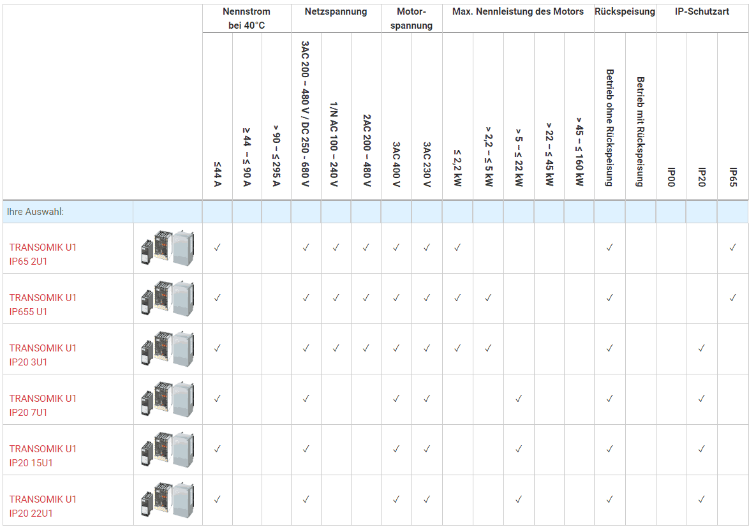This screenshot has height=532, width=756.
Task: Click the Betrieb ohne Rückspeisung column header
Action: 610,128
